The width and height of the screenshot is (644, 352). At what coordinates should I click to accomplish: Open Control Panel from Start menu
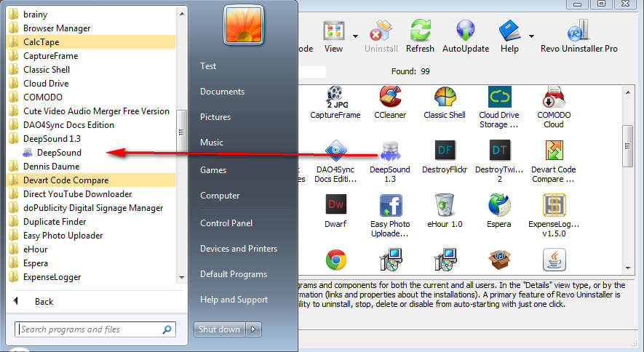[226, 223]
